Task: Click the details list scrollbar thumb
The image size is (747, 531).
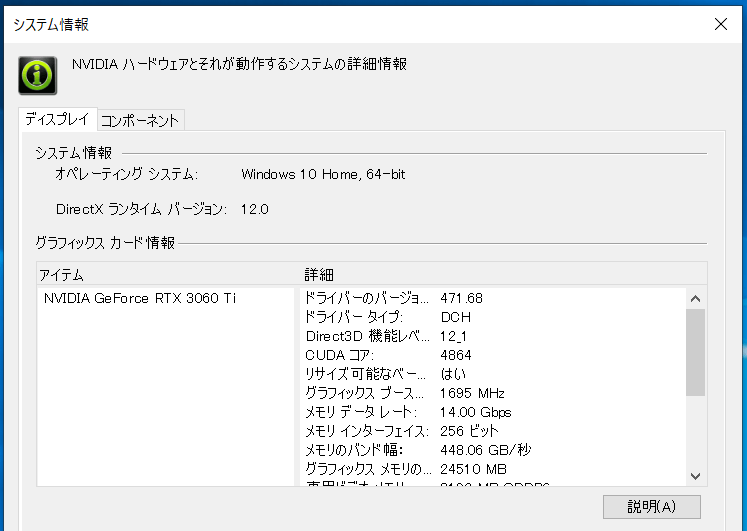Action: (x=696, y=352)
